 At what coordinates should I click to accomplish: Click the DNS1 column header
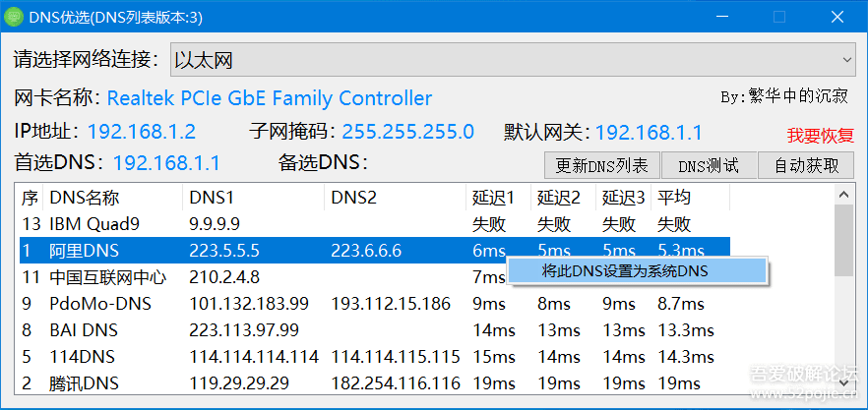coord(253,198)
